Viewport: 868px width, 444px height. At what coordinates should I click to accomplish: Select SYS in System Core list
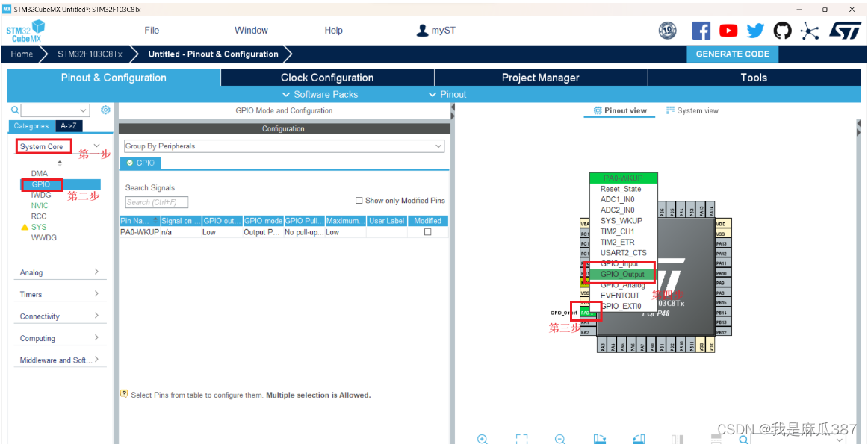[x=39, y=227]
